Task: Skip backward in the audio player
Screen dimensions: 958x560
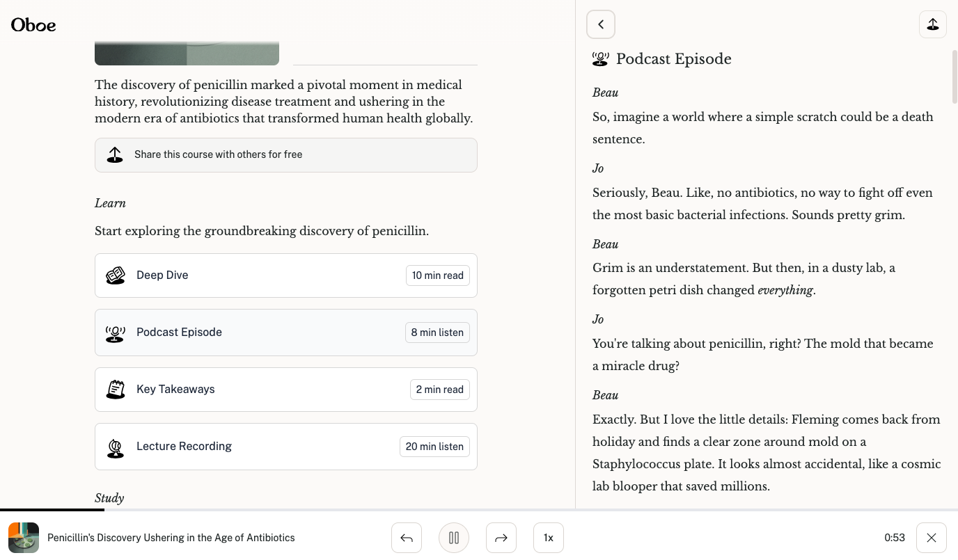Action: coord(407,538)
